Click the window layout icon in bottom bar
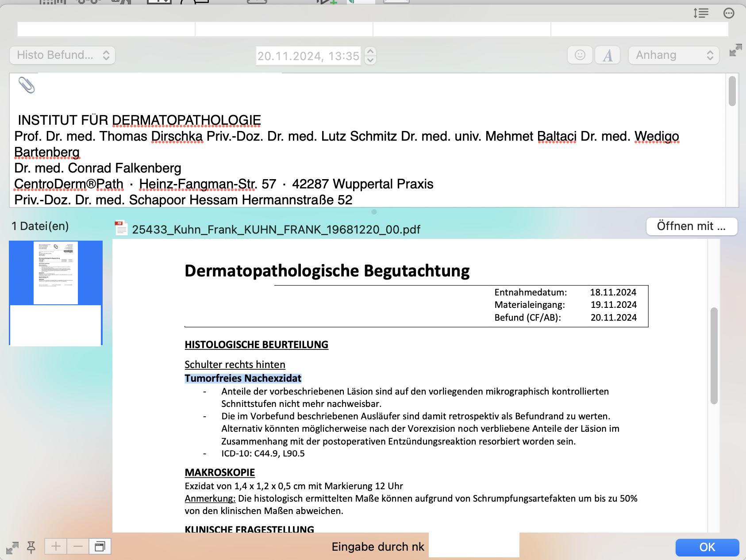 tap(100, 547)
